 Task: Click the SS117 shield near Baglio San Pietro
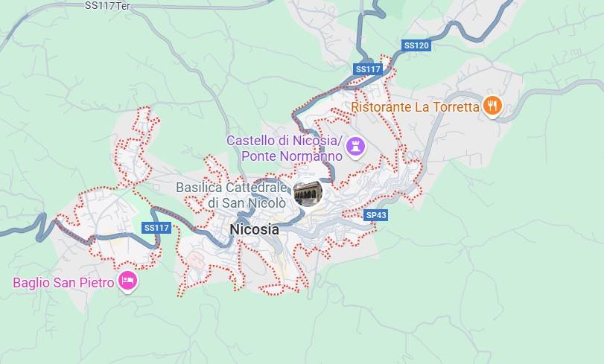point(156,228)
